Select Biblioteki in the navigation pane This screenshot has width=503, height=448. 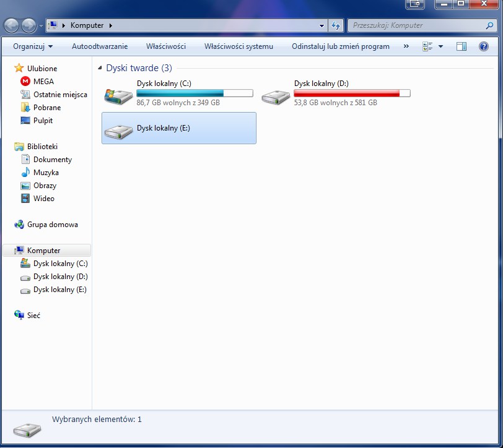click(42, 147)
